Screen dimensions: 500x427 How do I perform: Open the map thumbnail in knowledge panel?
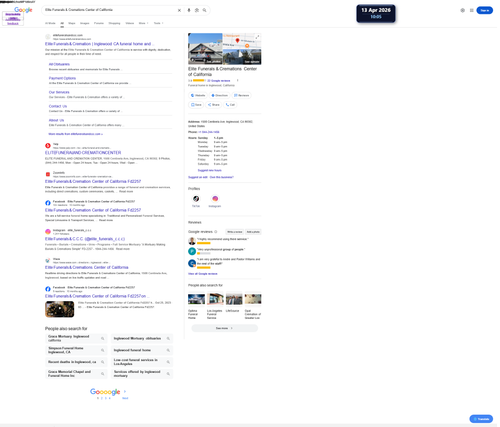pos(242,41)
